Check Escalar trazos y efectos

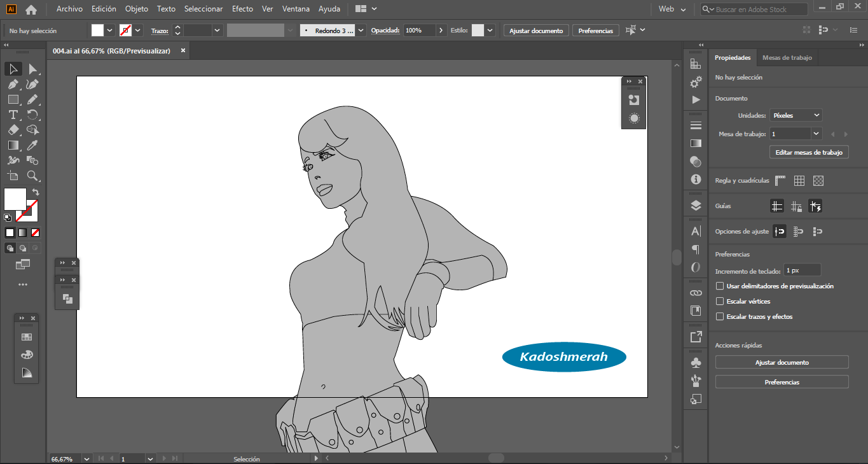coord(720,317)
